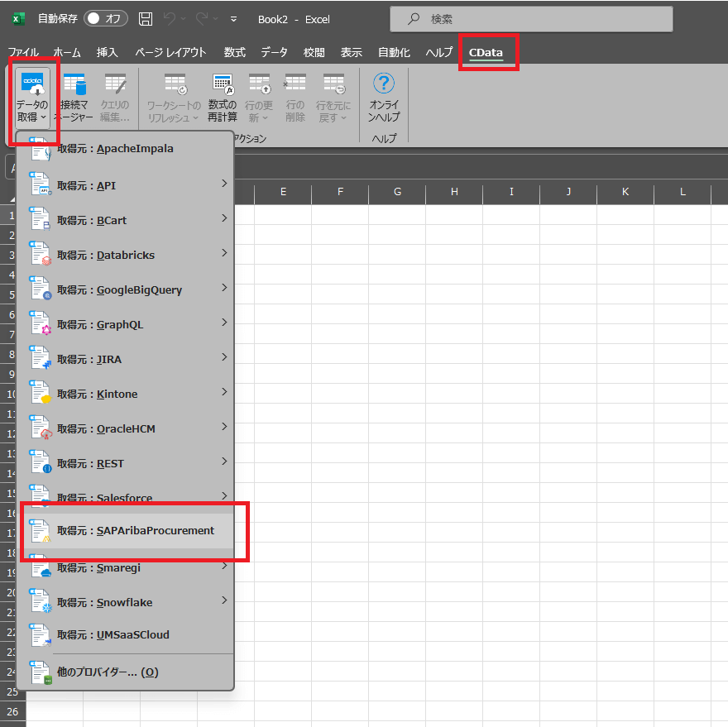Select 取得元 : GoogleBigQuery menu item
The height and width of the screenshot is (727, 728).
pyautogui.click(x=125, y=289)
